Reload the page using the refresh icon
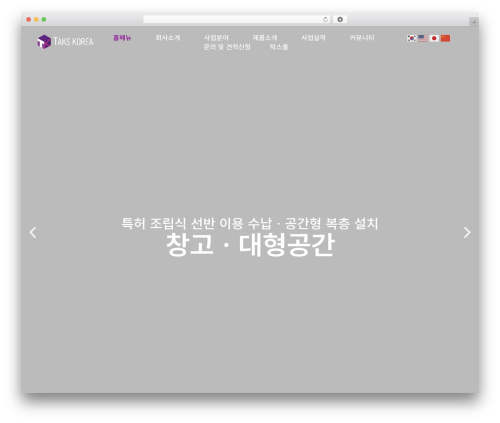This screenshot has width=500, height=423. pyautogui.click(x=325, y=20)
